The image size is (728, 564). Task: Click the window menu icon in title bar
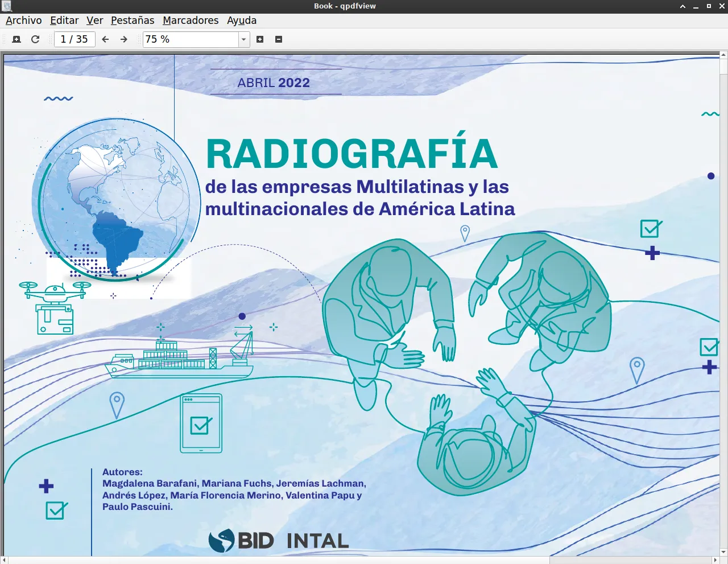[x=6, y=6]
